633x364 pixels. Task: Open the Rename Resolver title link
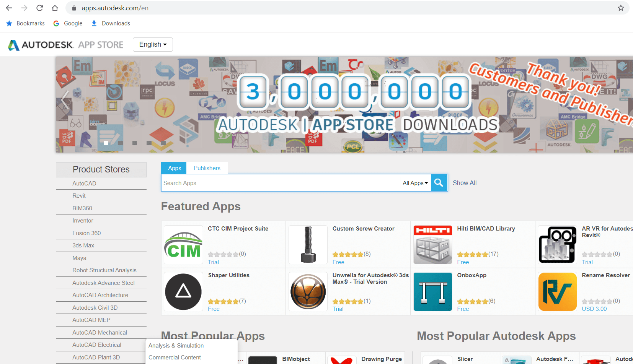click(x=606, y=275)
